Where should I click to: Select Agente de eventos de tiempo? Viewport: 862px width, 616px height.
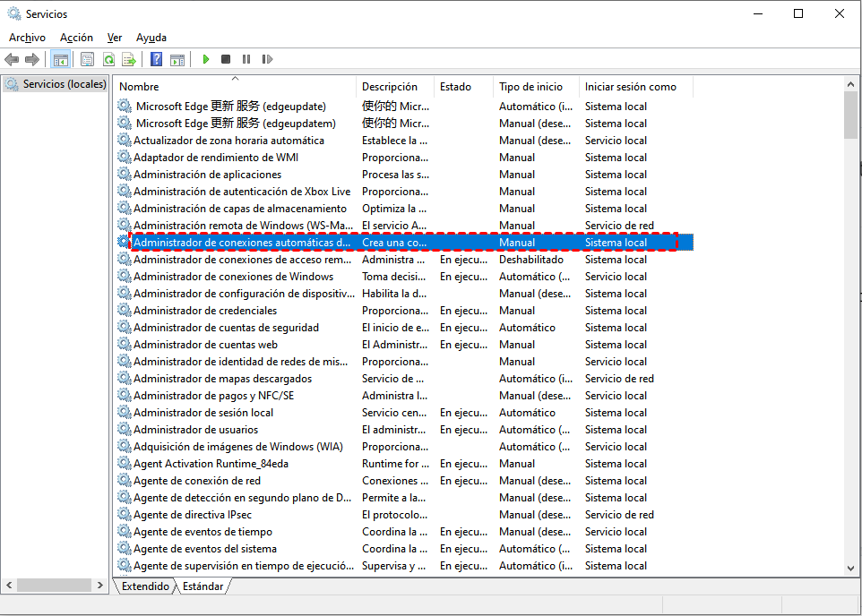[405, 531]
